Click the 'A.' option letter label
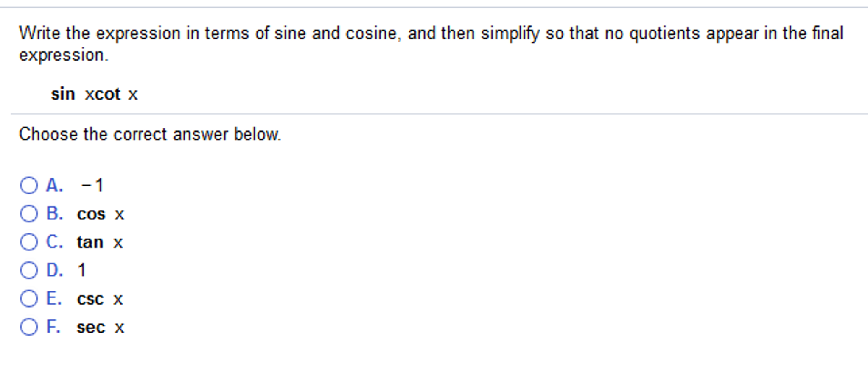 point(55,185)
